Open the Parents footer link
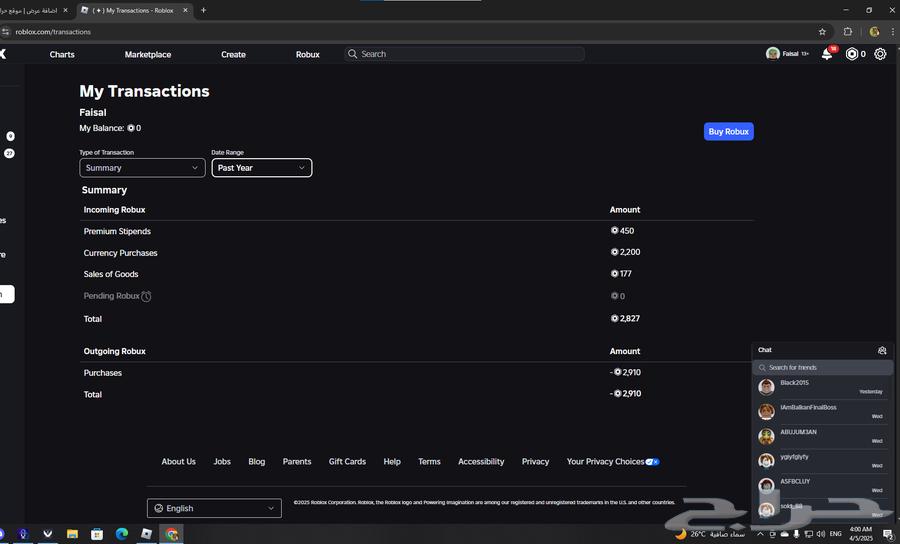Screen dimensions: 900x544 point(297,461)
